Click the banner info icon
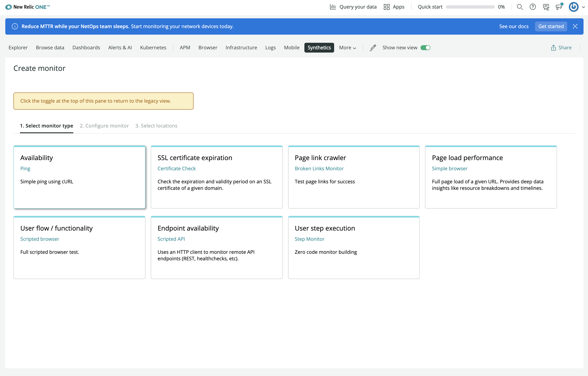588x376 pixels. point(15,26)
